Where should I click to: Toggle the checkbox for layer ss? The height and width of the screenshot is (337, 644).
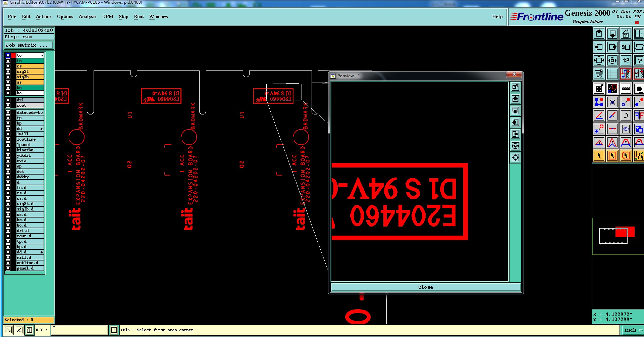[x=8, y=82]
